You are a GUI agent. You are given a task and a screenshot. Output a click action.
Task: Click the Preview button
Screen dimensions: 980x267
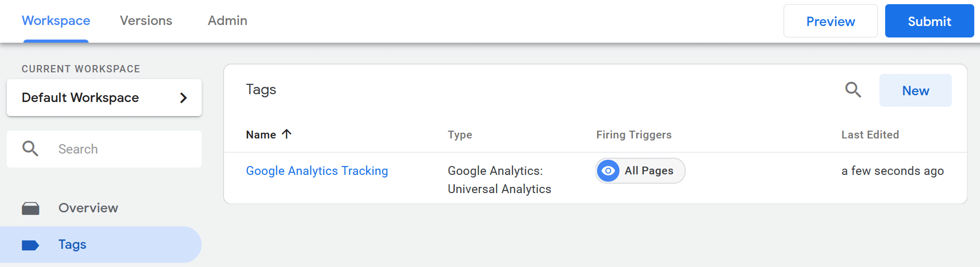pos(830,21)
